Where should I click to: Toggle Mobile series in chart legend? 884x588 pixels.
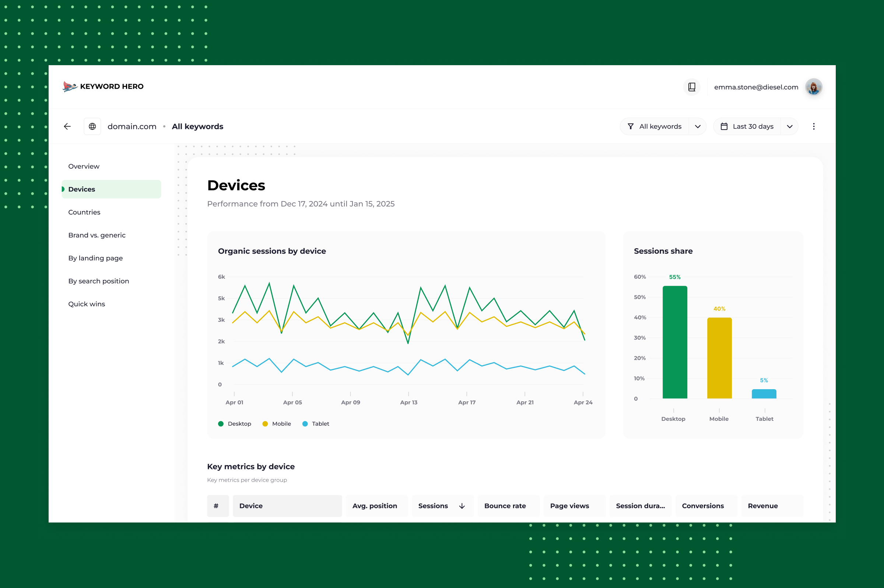[277, 424]
